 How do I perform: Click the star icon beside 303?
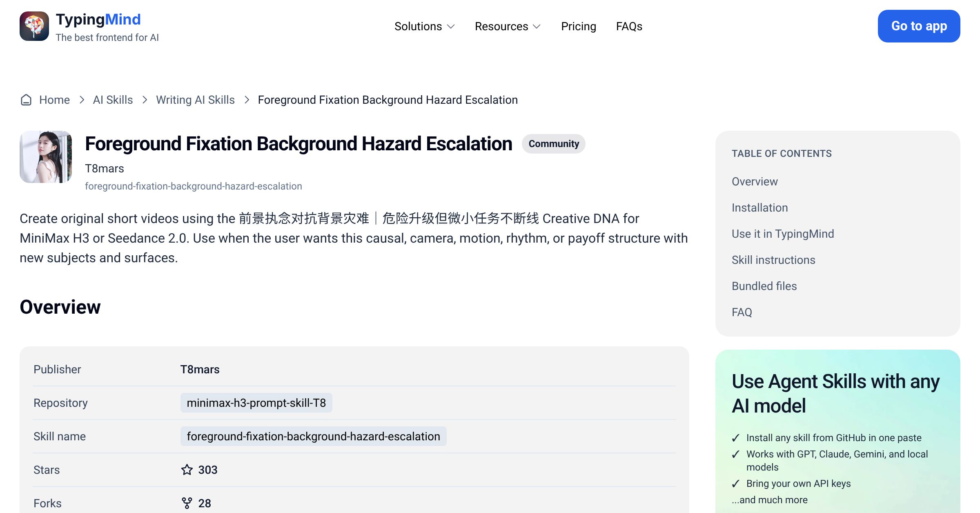187,470
